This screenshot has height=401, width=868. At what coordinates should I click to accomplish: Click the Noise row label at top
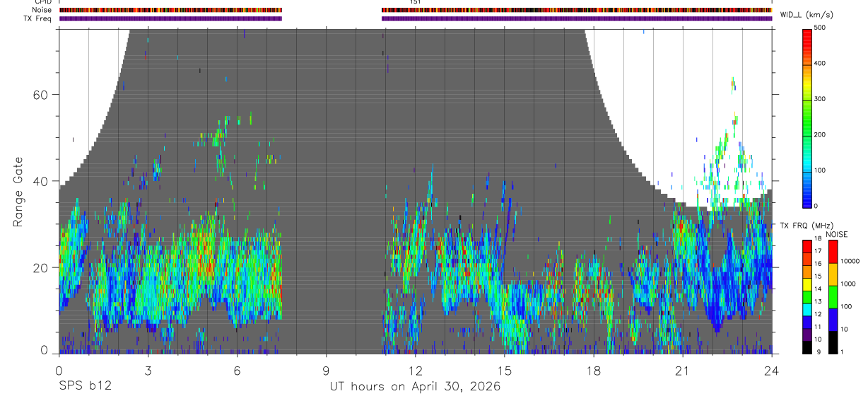[42, 10]
